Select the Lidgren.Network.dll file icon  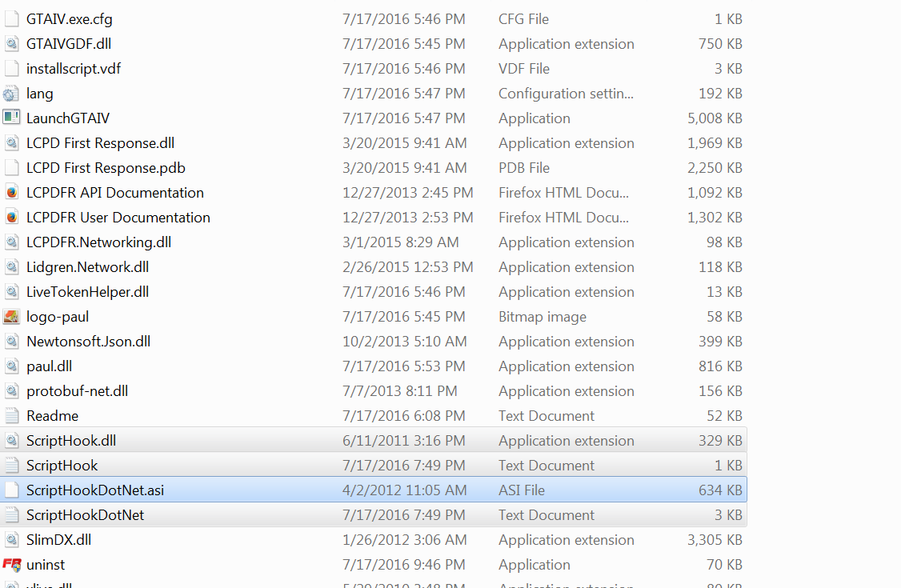(x=11, y=267)
